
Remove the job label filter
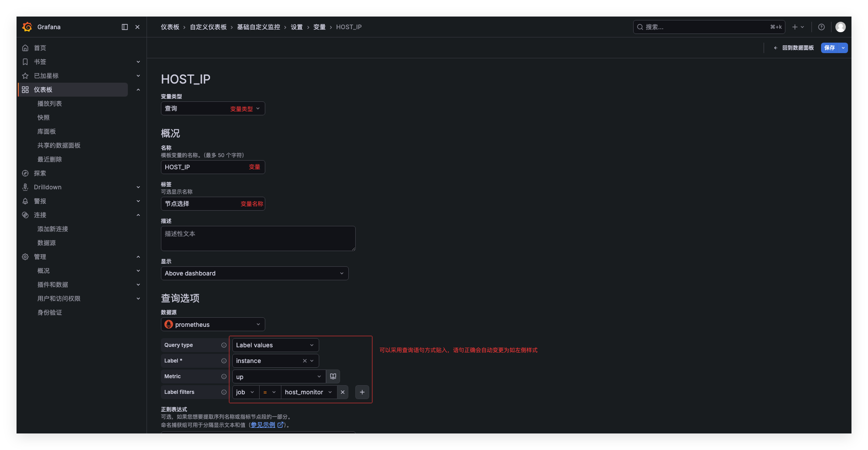343,392
